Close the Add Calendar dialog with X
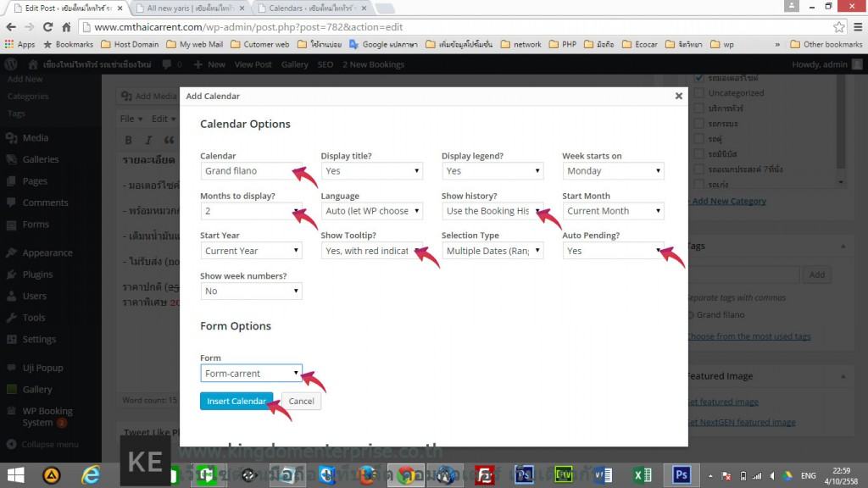 [x=678, y=97]
